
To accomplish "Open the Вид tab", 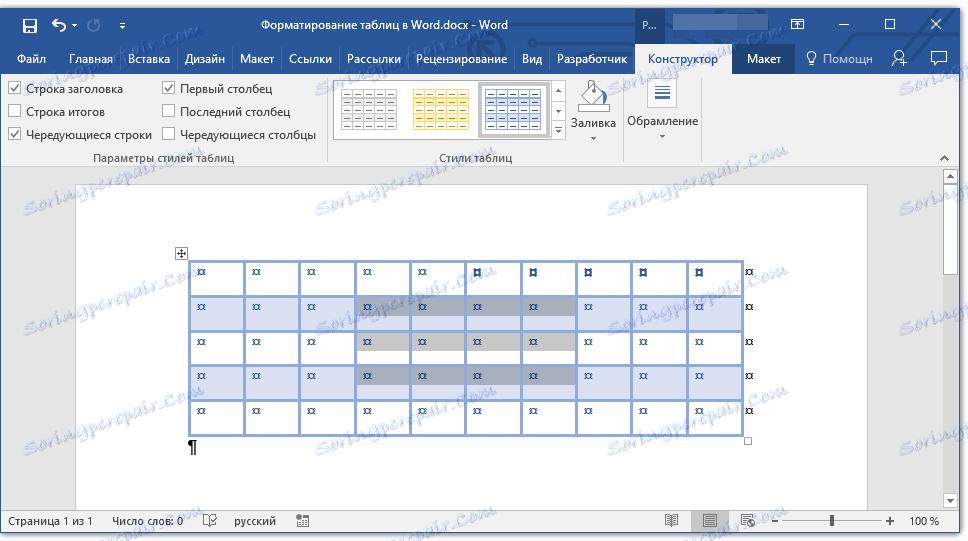I will (532, 59).
